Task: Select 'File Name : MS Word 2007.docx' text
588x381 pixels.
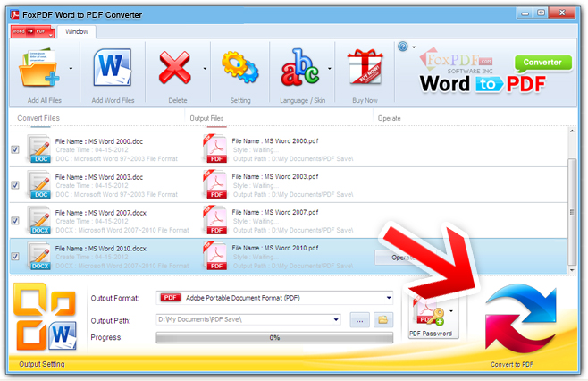Action: tap(100, 213)
